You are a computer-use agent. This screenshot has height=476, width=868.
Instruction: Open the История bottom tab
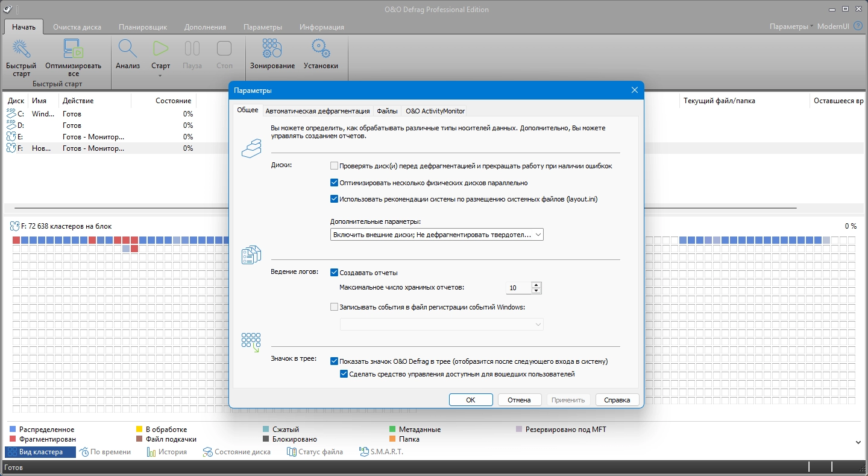(167, 452)
